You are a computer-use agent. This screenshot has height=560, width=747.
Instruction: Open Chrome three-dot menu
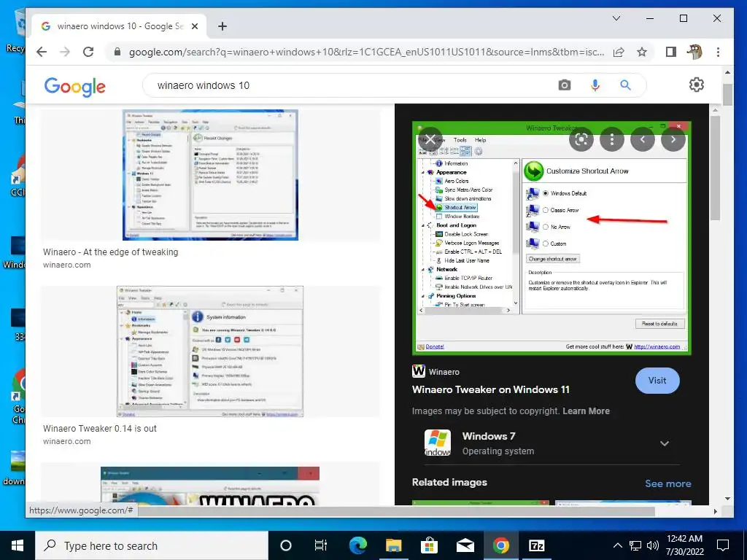click(718, 52)
